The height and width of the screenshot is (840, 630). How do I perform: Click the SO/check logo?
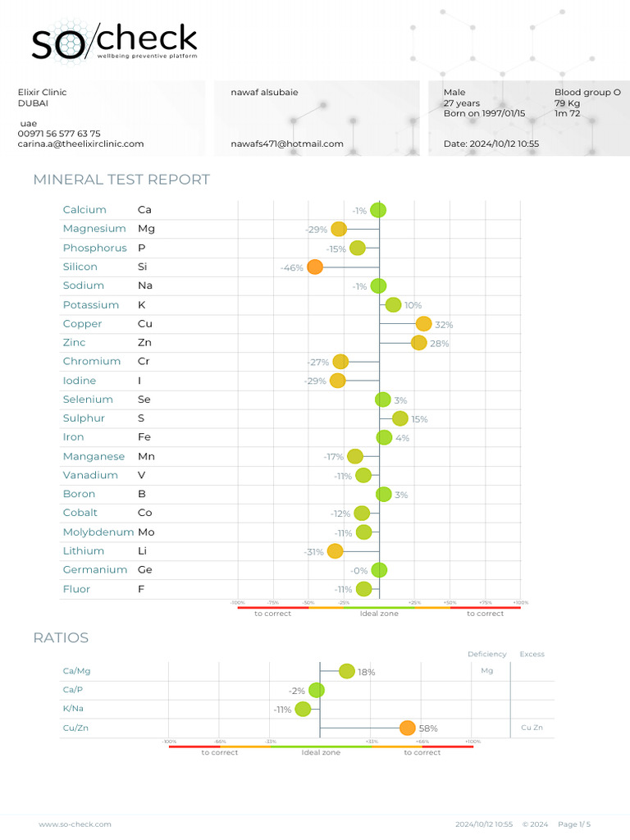point(114,41)
